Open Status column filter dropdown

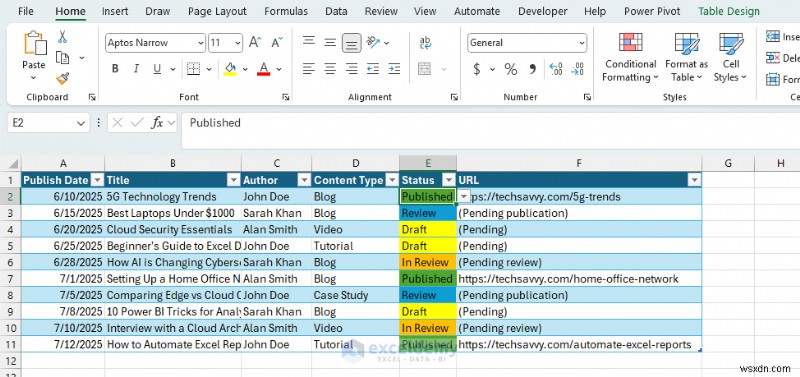click(x=449, y=180)
